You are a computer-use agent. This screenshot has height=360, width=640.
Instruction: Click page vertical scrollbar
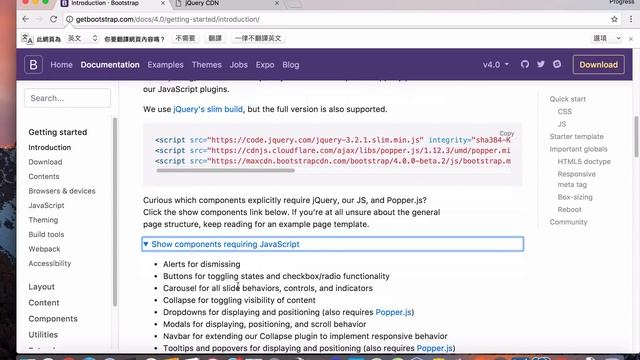point(636,137)
